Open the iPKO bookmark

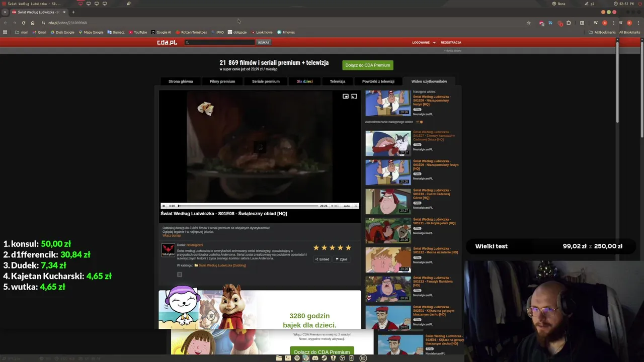coord(217,32)
